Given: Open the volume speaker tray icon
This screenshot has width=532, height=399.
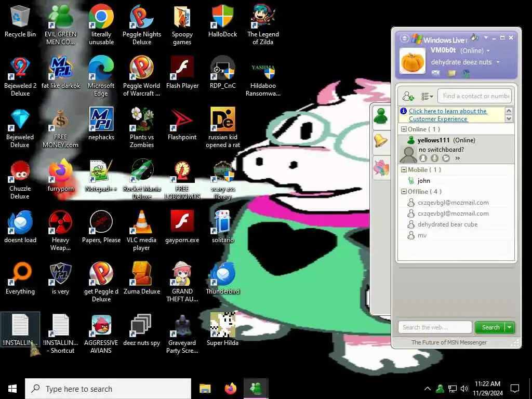Looking at the screenshot, I should [x=464, y=389].
